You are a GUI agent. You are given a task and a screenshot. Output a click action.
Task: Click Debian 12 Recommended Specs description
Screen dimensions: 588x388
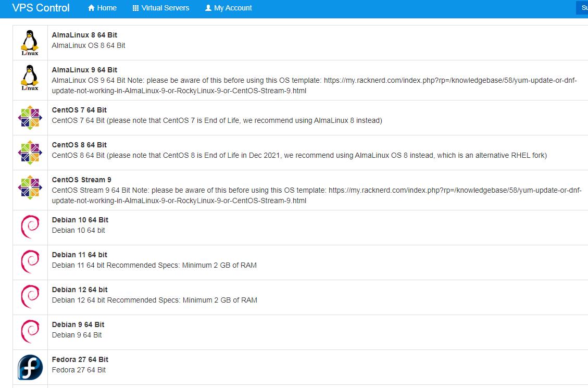155,300
